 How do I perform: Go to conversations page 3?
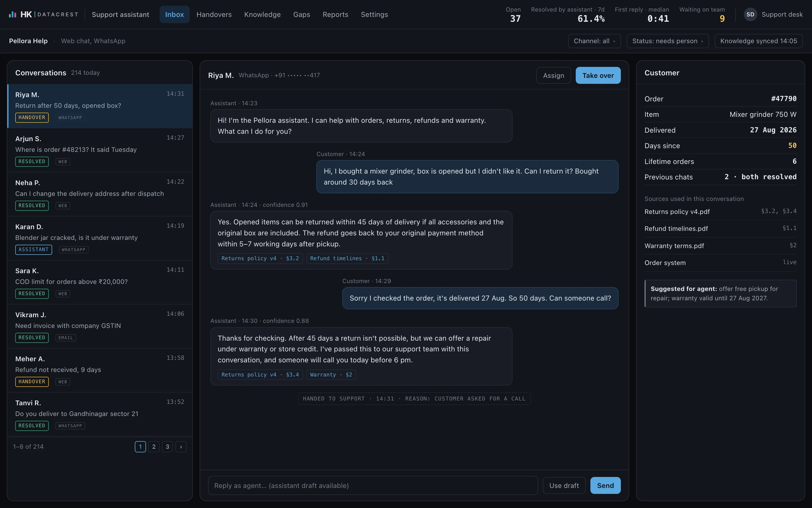(167, 446)
